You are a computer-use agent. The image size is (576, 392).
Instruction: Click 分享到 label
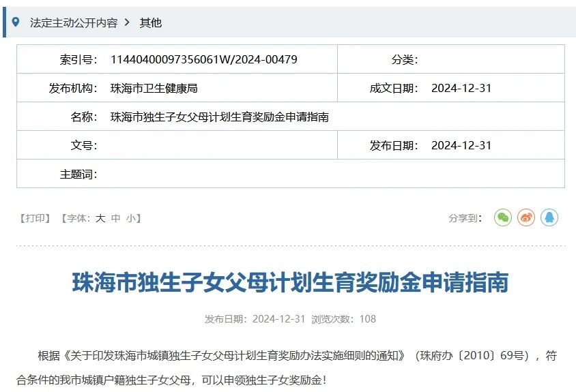pyautogui.click(x=465, y=218)
